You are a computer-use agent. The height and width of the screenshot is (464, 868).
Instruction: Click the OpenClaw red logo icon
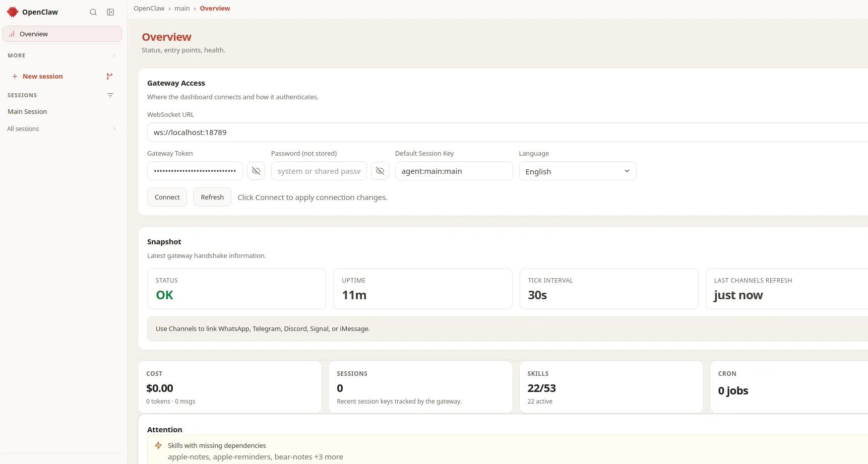coord(13,12)
